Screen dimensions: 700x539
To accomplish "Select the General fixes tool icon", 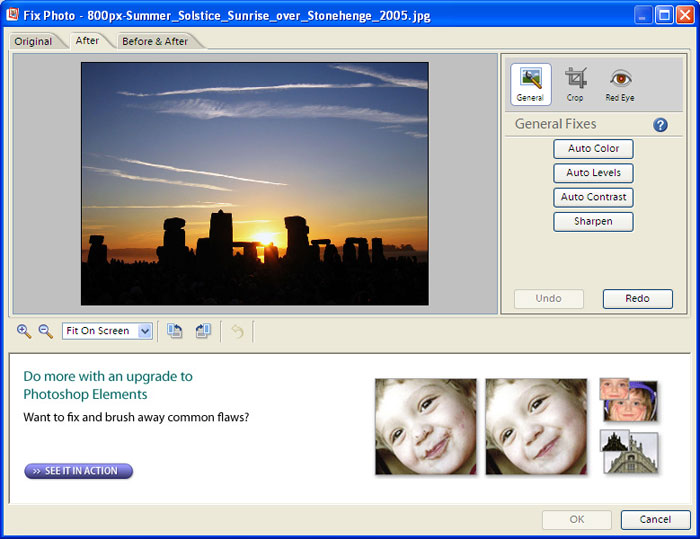I will [530, 84].
